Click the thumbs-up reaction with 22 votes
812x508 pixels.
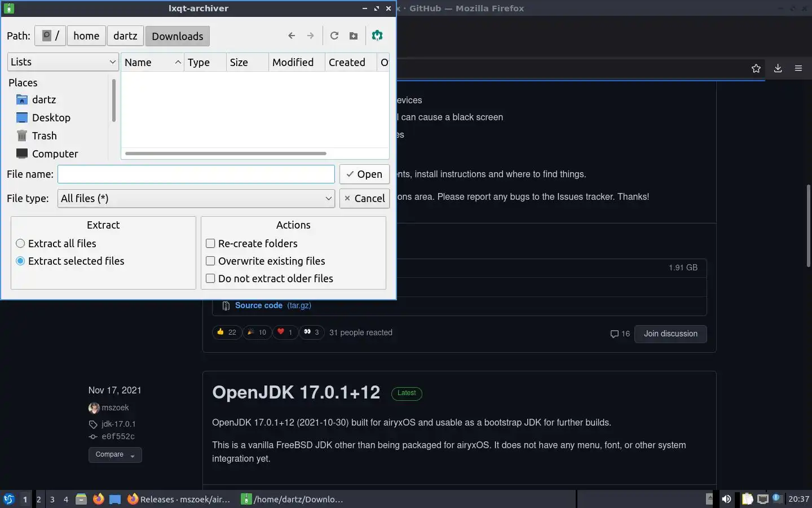227,332
